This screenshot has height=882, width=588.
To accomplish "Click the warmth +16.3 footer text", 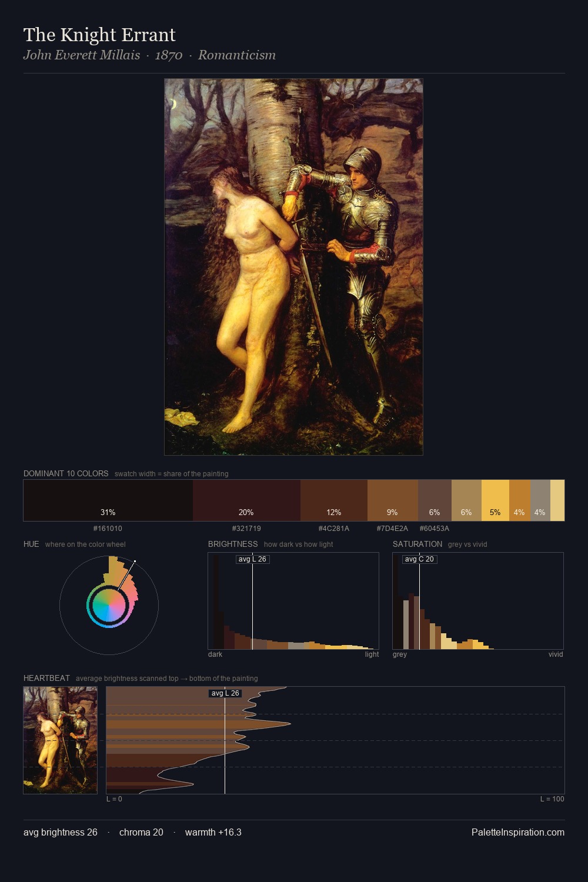I will tap(213, 832).
